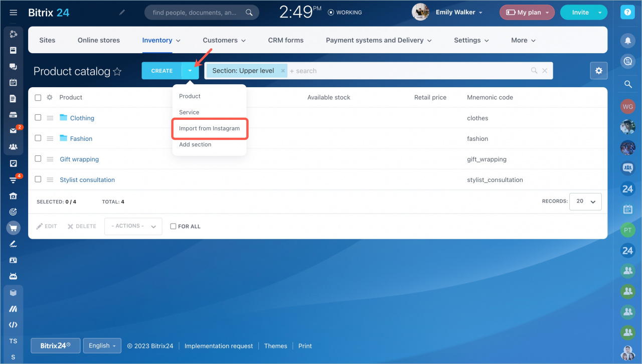Check the Fashion row checkbox
642x364 pixels.
click(38, 138)
